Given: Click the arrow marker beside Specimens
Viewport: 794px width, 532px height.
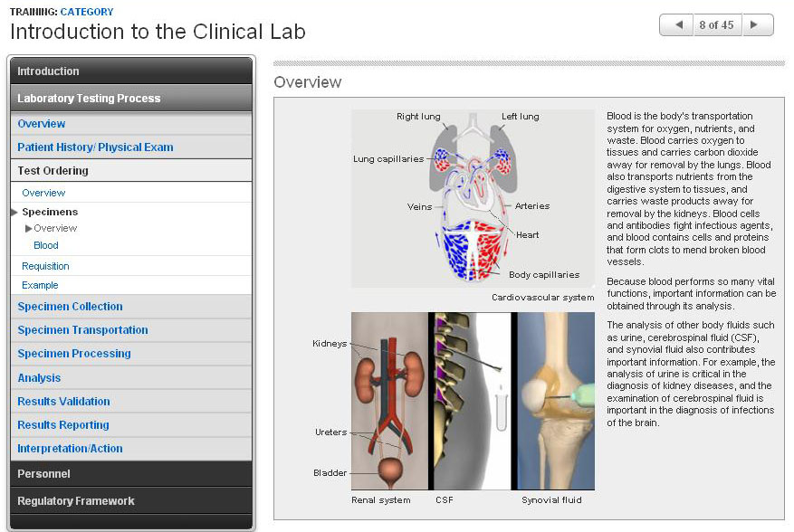Looking at the screenshot, I should tap(14, 212).
